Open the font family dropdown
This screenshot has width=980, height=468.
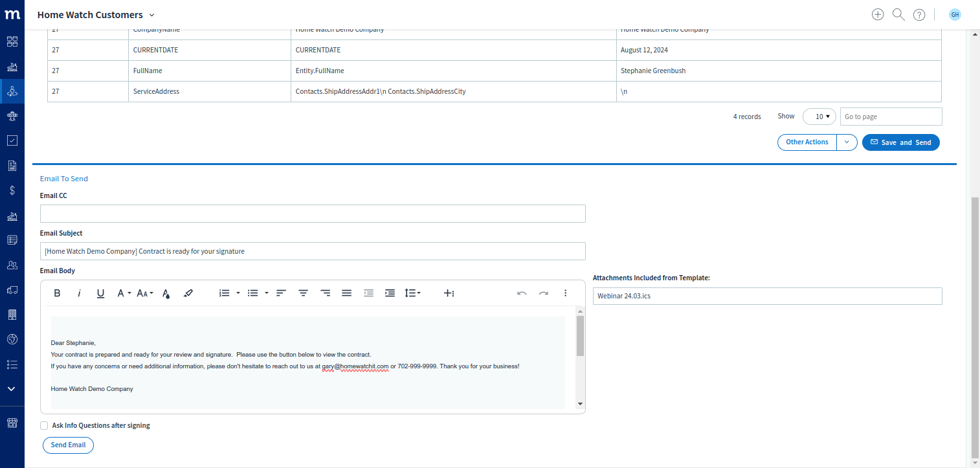[124, 293]
